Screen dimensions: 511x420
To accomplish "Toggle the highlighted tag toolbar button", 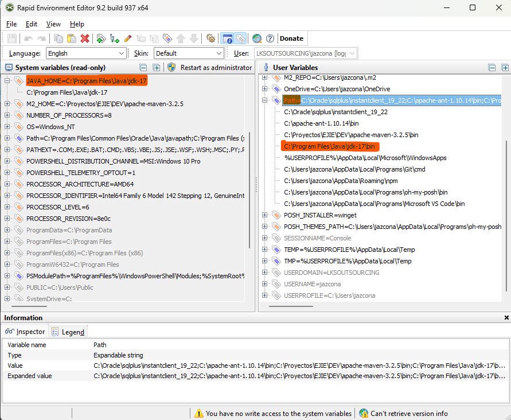I will 240,38.
